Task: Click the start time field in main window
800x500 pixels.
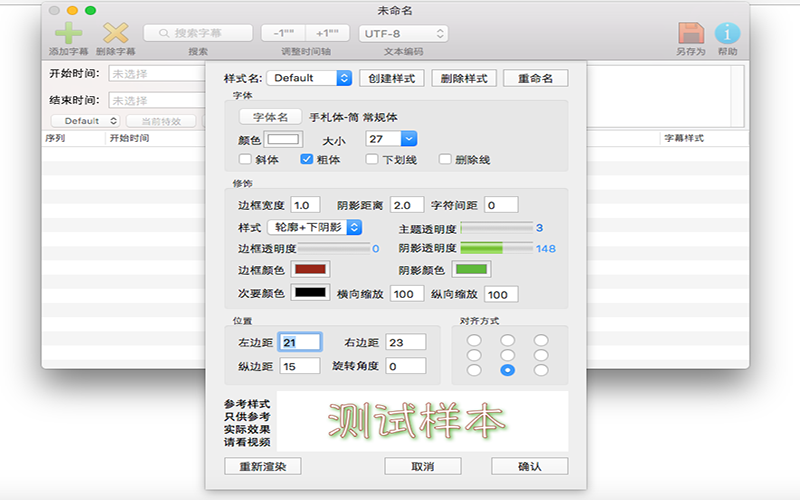Action: (157, 74)
